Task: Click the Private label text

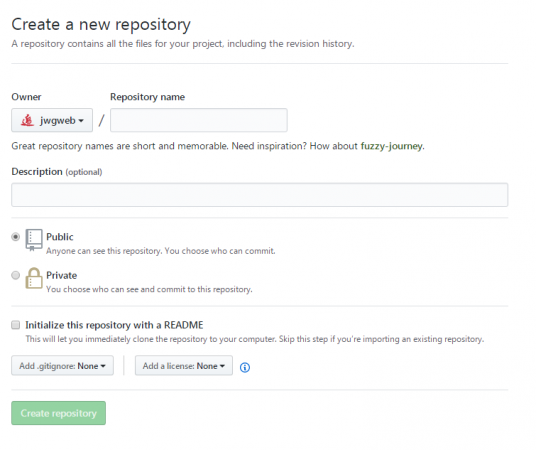Action: 62,275
